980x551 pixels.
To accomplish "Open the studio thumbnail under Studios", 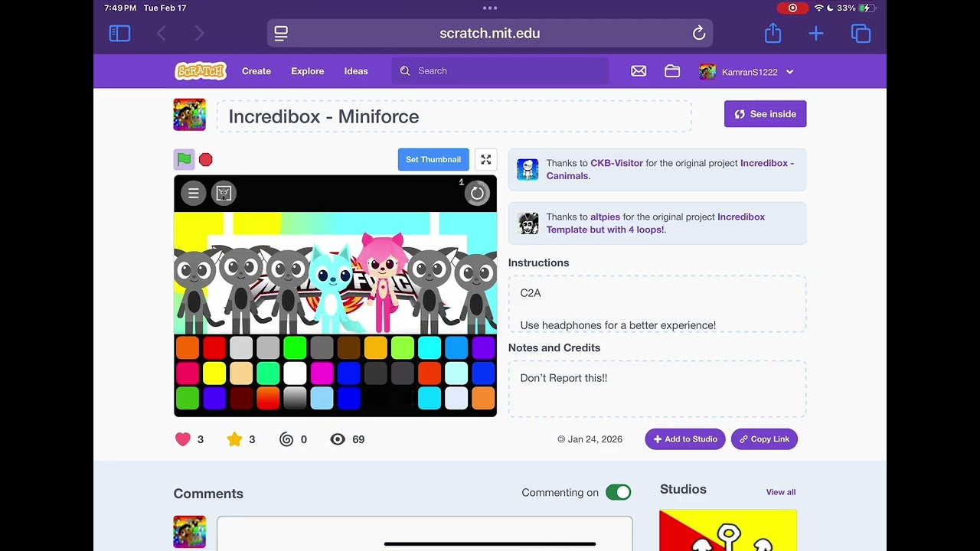I will coord(728,530).
